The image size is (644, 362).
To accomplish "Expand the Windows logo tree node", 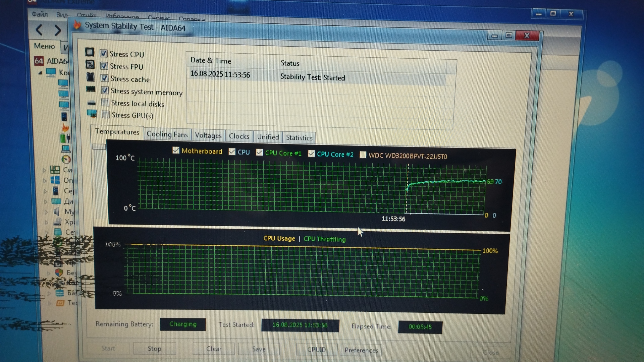I will (45, 181).
